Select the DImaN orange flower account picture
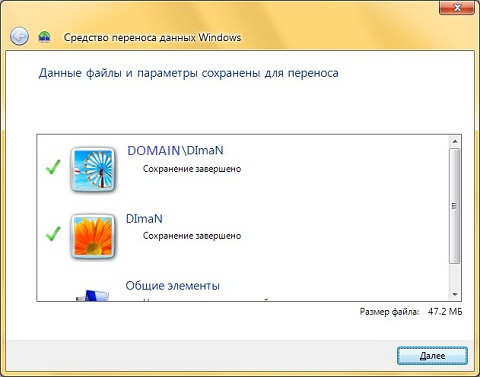Screen dimensions: 480x377 pyautogui.click(x=93, y=236)
